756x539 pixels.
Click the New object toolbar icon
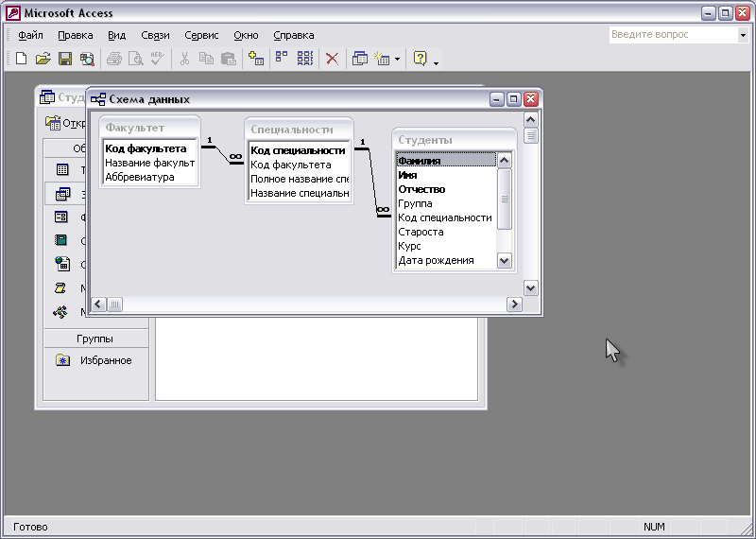point(383,59)
